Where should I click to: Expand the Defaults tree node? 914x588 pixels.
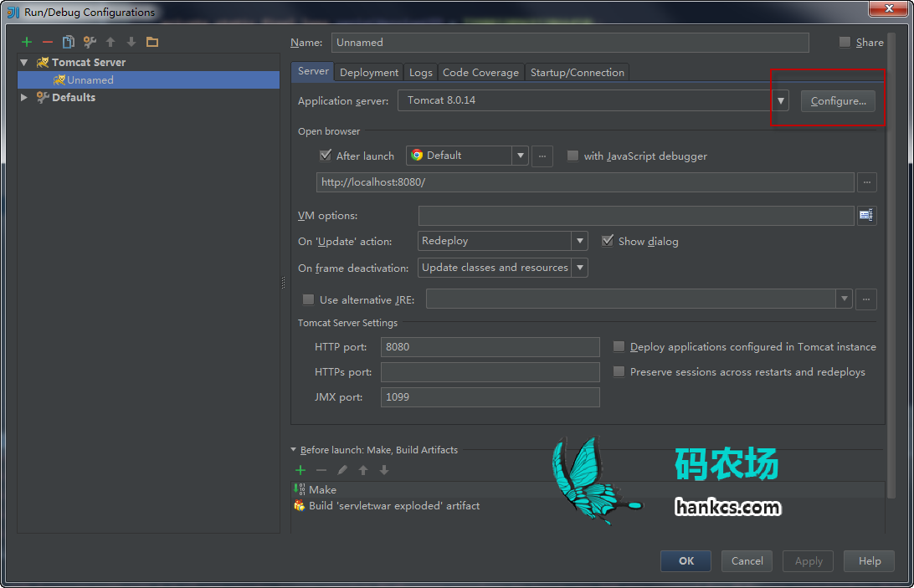point(24,97)
